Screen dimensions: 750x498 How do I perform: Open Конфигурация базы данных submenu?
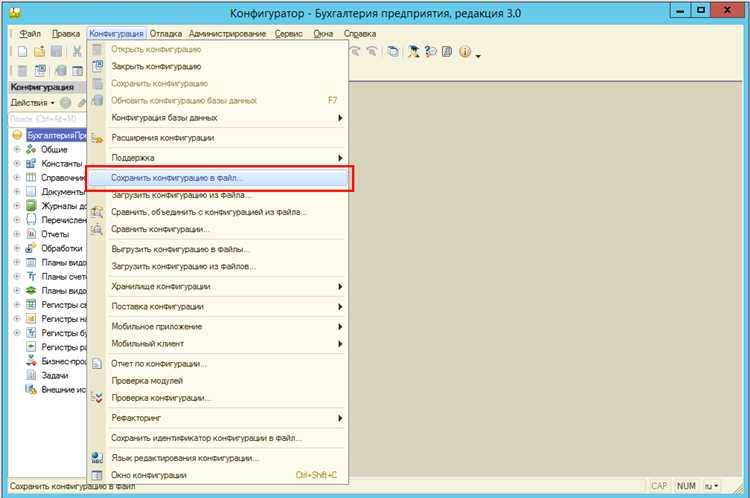218,118
